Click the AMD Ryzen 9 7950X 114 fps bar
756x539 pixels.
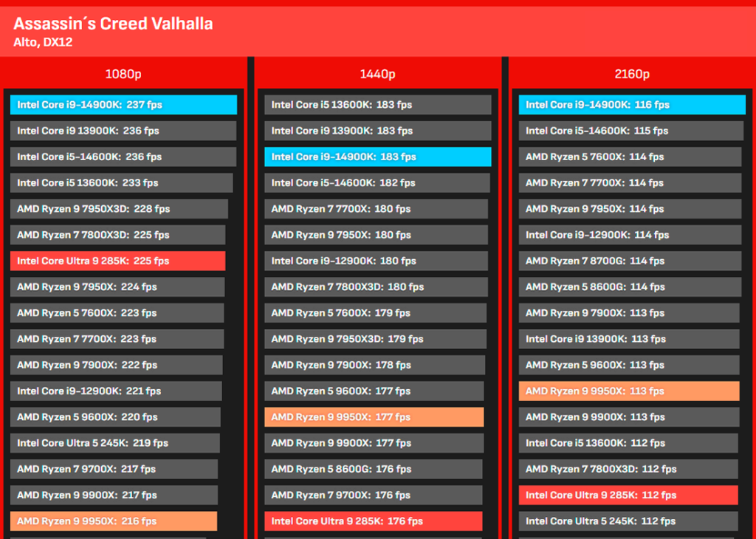[x=630, y=209]
